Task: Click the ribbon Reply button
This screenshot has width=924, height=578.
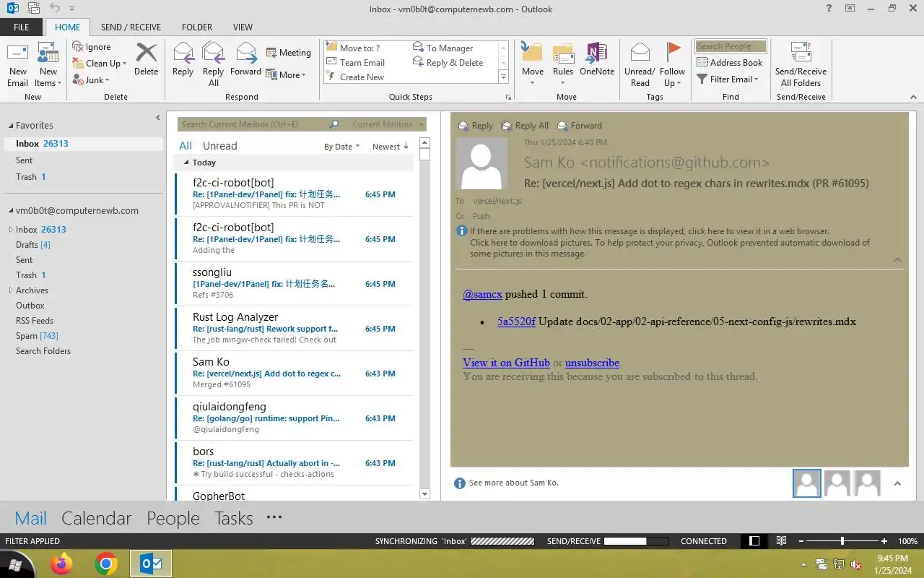Action: pyautogui.click(x=183, y=59)
